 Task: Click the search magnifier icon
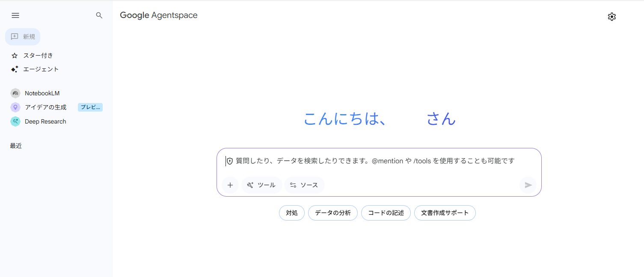click(99, 15)
